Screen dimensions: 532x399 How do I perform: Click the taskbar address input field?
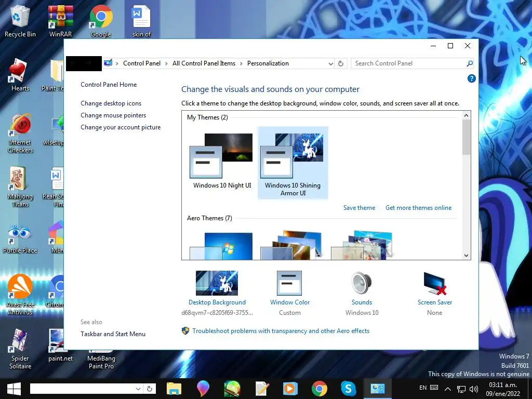[82, 389]
